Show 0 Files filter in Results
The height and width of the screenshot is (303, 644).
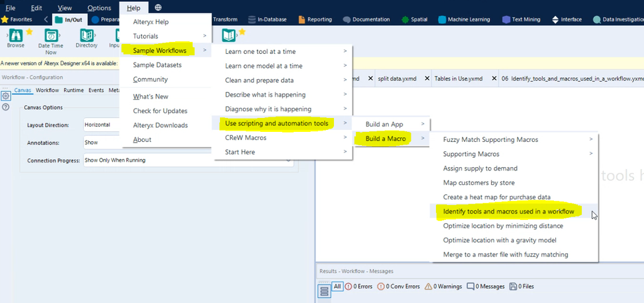coord(521,286)
